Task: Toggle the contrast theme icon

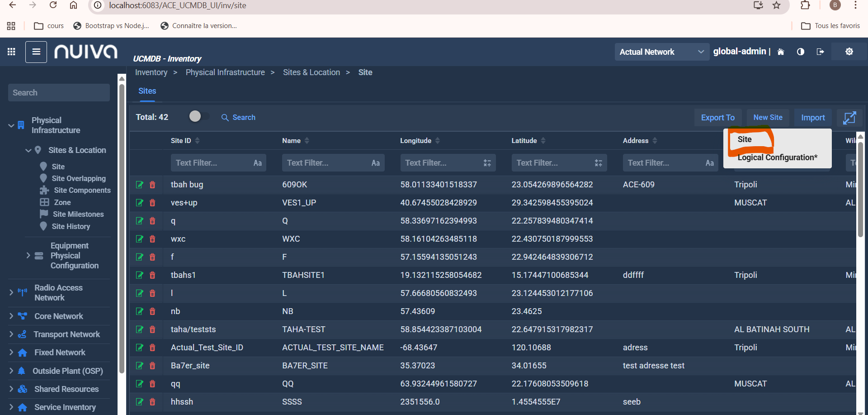Action: pyautogui.click(x=801, y=52)
